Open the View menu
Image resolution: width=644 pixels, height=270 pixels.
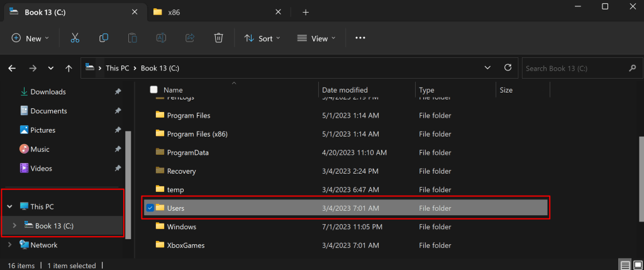pyautogui.click(x=316, y=38)
